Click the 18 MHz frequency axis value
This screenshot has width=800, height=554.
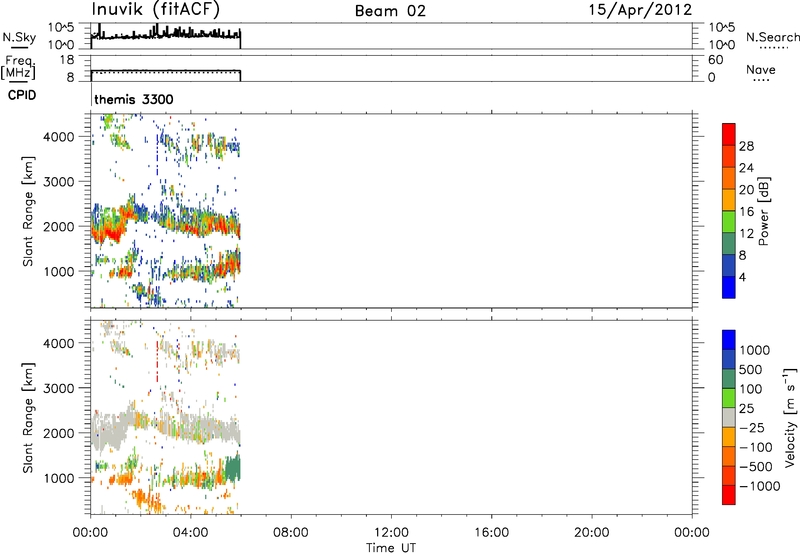click(x=67, y=60)
